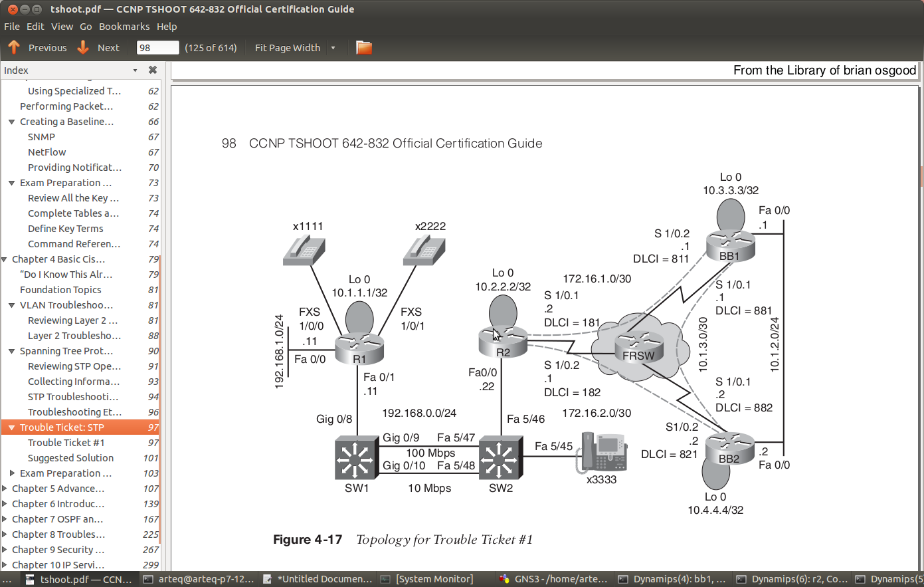Expand the Chapter 6 Introduction section
Screen dimensions: 924x587
tap(5, 504)
